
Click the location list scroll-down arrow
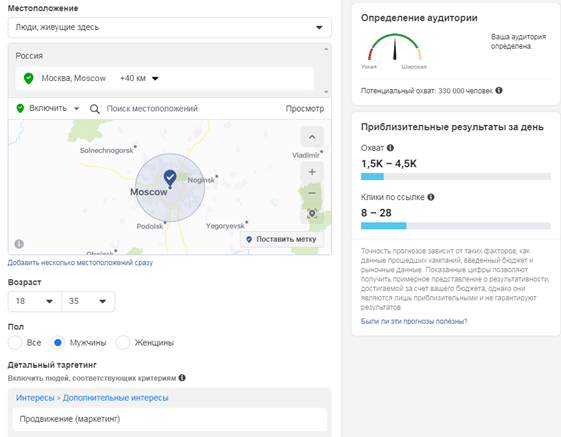pos(326,92)
